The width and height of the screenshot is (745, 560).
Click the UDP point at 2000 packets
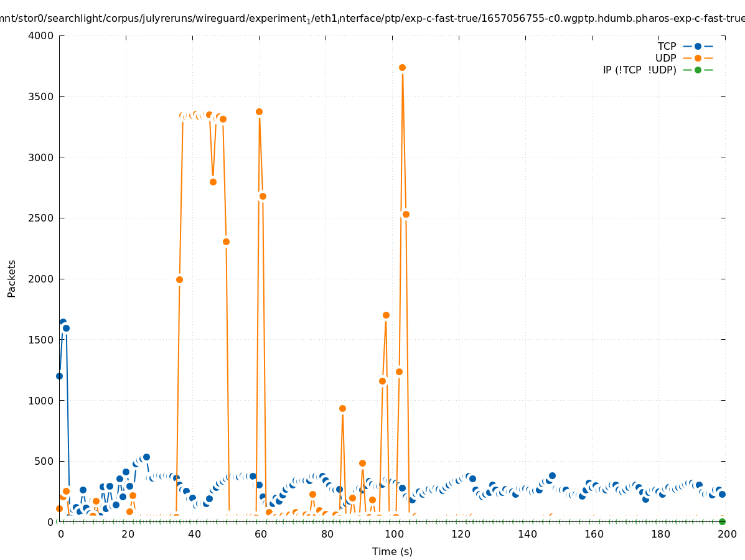(x=179, y=279)
